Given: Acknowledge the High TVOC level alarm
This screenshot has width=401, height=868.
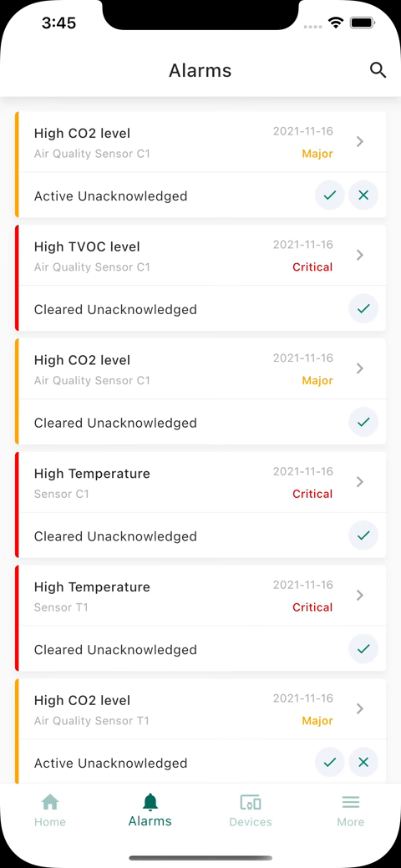Looking at the screenshot, I should coord(363,309).
